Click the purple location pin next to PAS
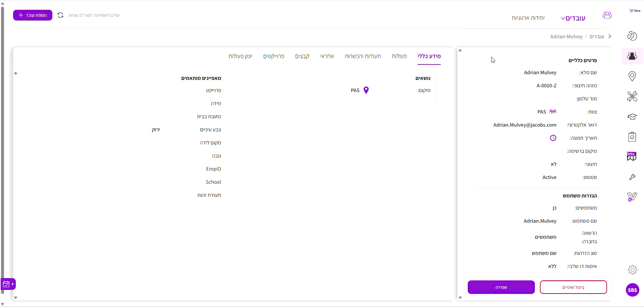Image resolution: width=644 pixels, height=307 pixels. (x=366, y=90)
